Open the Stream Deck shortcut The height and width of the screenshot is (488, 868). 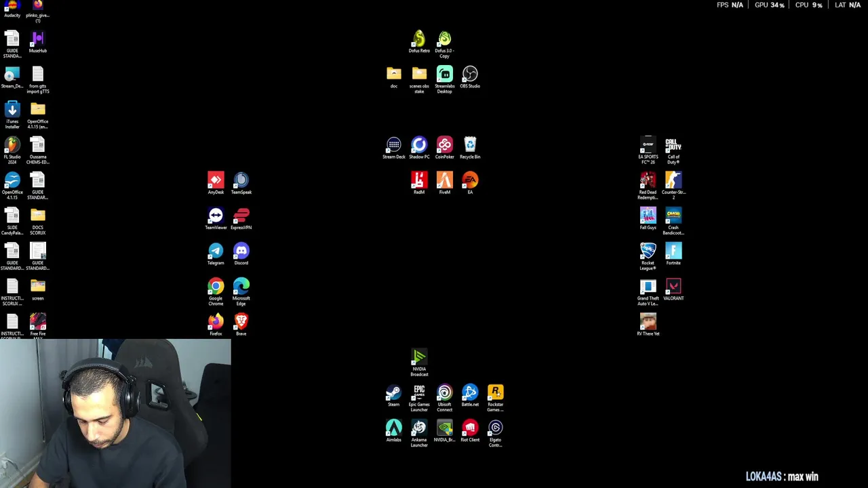[x=394, y=148]
